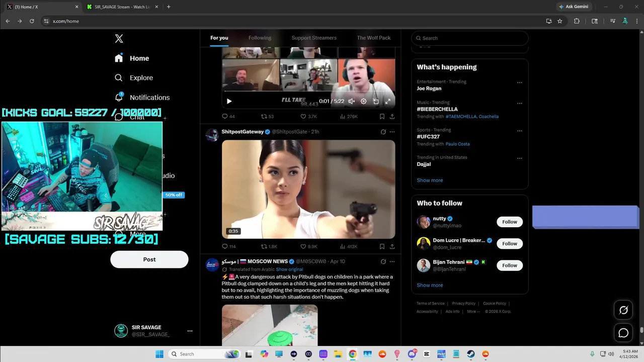Share the ShitpostGateway post
This screenshot has height=362, width=644.
[x=392, y=246]
